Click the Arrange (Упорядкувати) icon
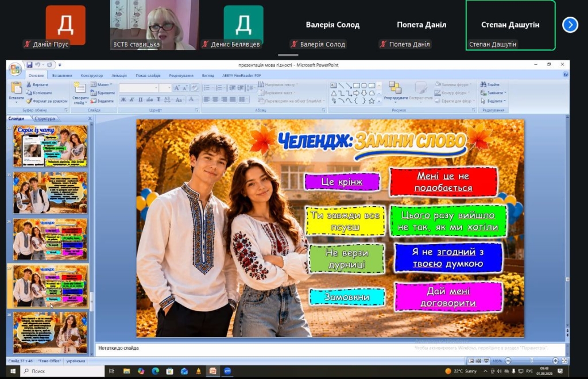 point(395,88)
